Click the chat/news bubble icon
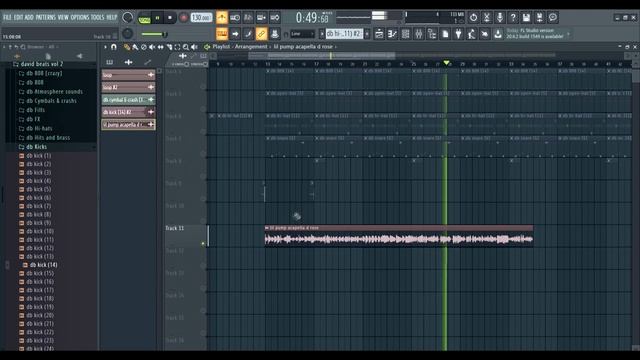 click(553, 18)
